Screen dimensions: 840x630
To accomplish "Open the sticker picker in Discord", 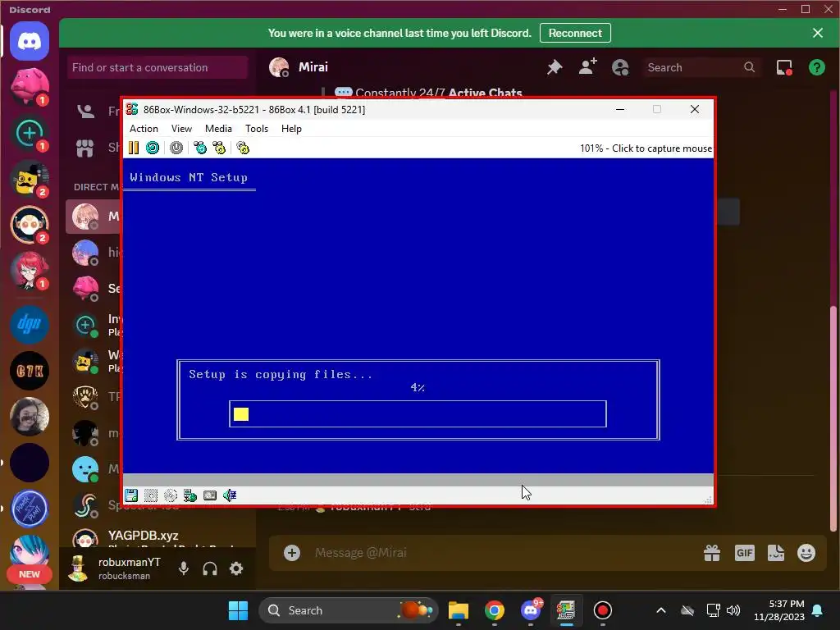I will click(x=775, y=553).
